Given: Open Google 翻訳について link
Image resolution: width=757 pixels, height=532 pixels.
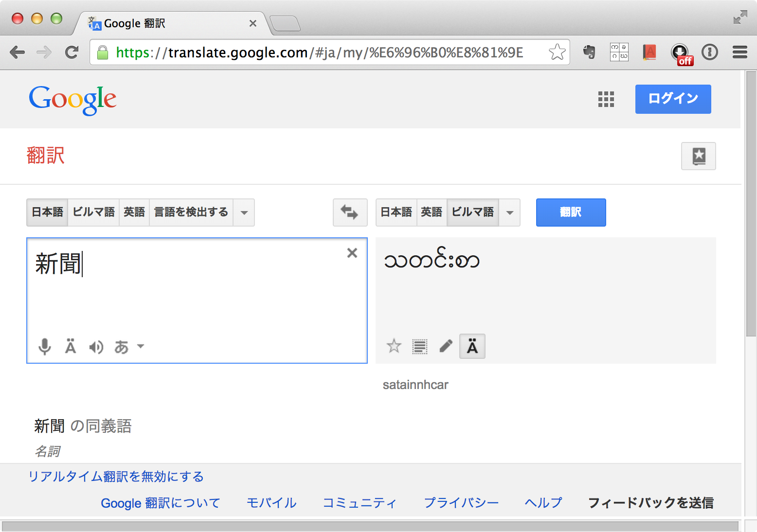Looking at the screenshot, I should pyautogui.click(x=161, y=503).
